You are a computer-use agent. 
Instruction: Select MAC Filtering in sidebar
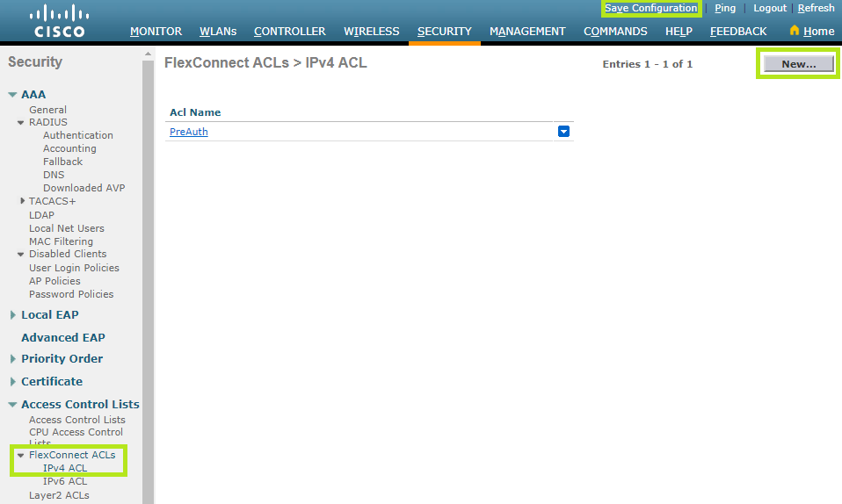tap(61, 241)
